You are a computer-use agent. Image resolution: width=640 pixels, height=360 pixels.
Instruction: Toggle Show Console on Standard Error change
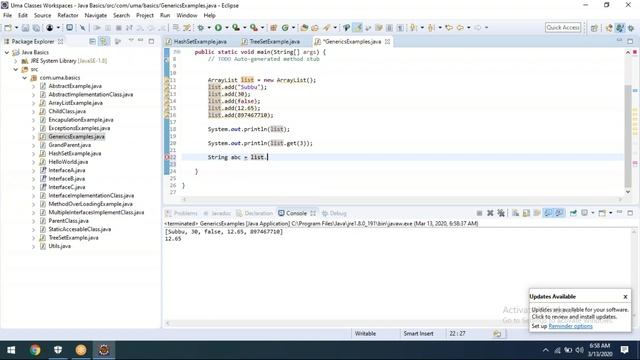click(560, 213)
